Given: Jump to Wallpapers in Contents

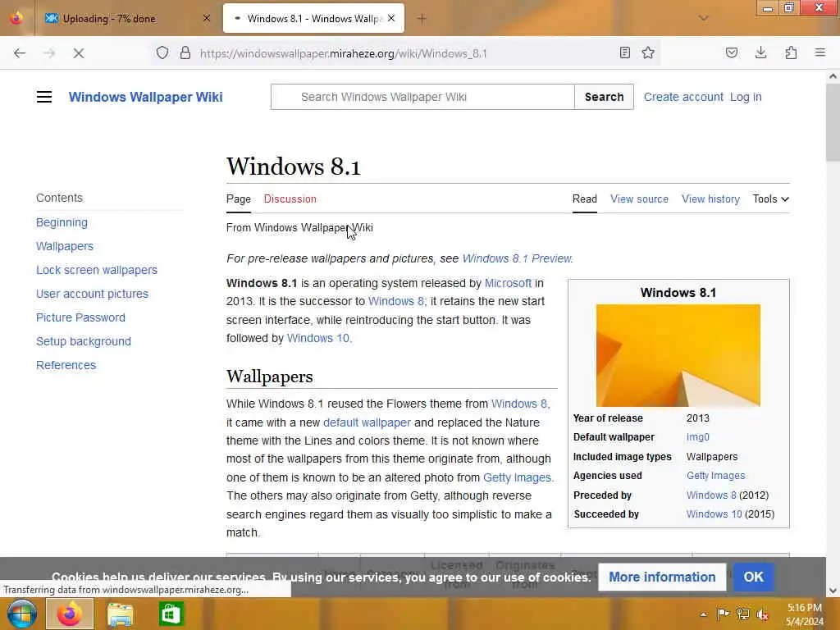Looking at the screenshot, I should 65,246.
